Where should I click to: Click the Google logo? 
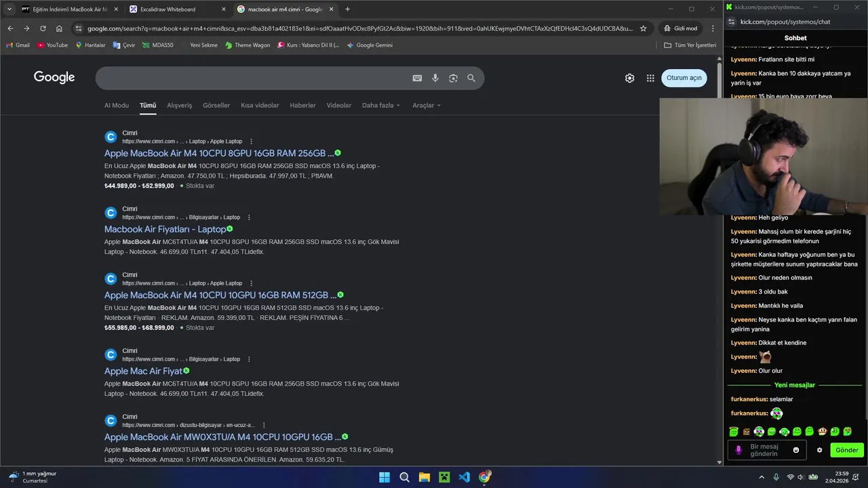(54, 77)
